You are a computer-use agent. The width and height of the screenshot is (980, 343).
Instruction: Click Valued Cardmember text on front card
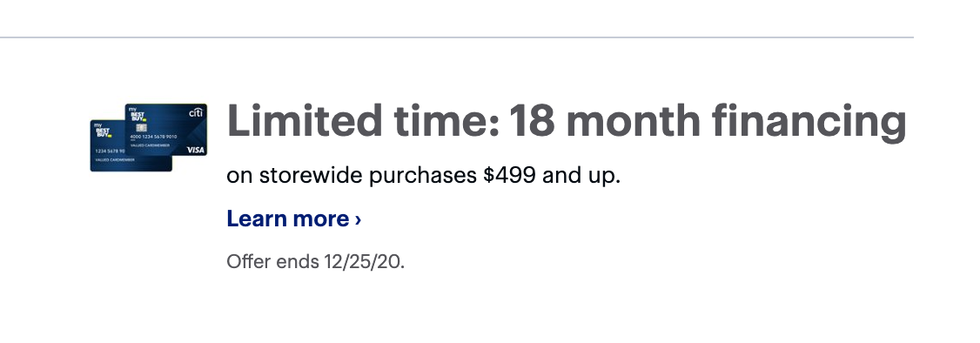click(x=150, y=145)
